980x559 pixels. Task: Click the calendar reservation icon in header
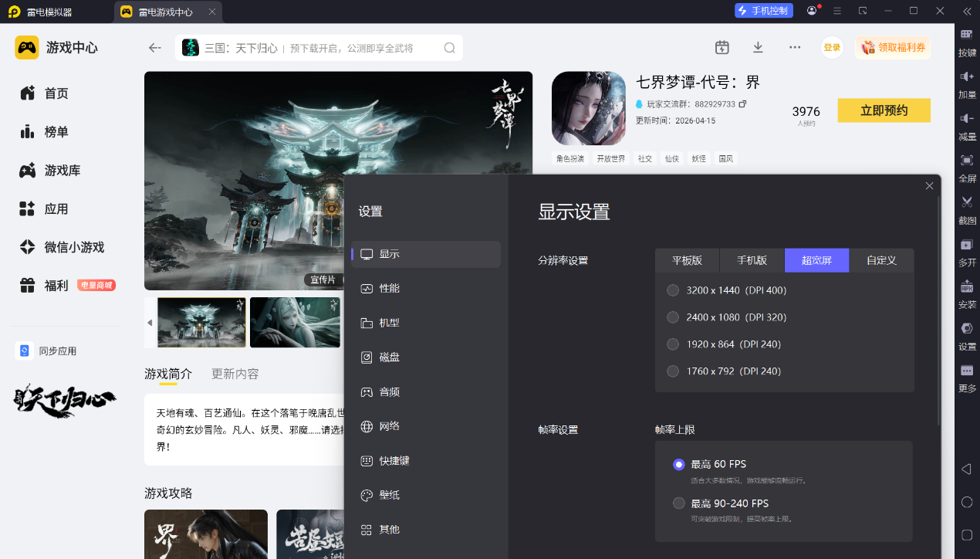pos(721,47)
